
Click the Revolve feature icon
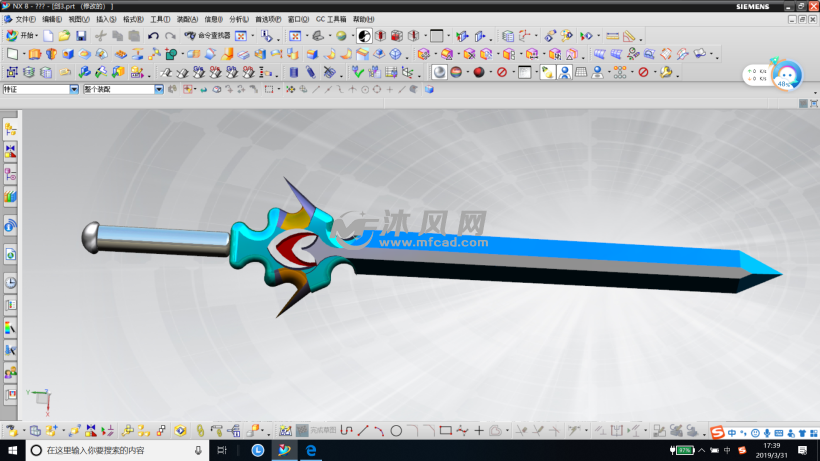(51, 54)
